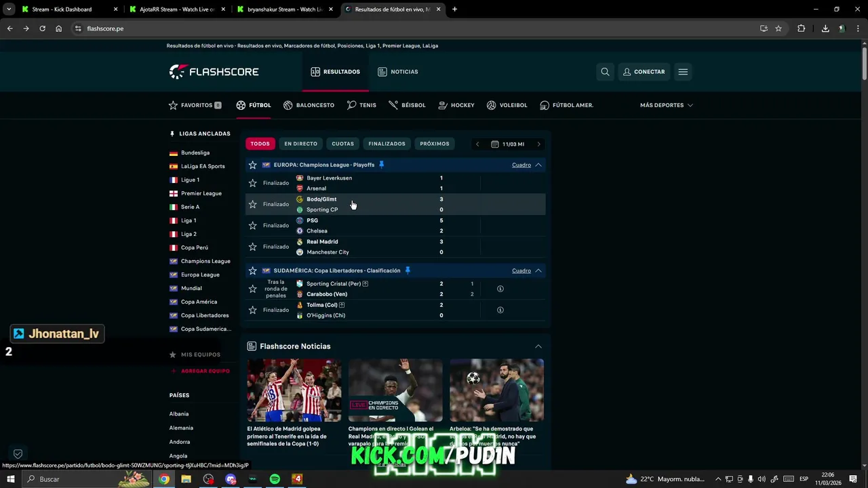Viewport: 868px width, 488px height.
Task: Open the Noticias tab
Action: click(398, 72)
